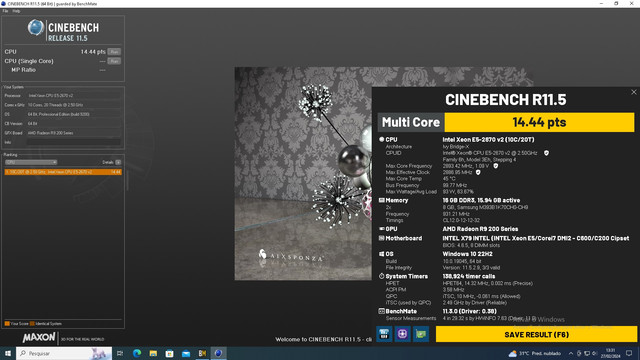Viewport: 640px width, 360px height.
Task: Open the notification center icon
Action: [629, 353]
